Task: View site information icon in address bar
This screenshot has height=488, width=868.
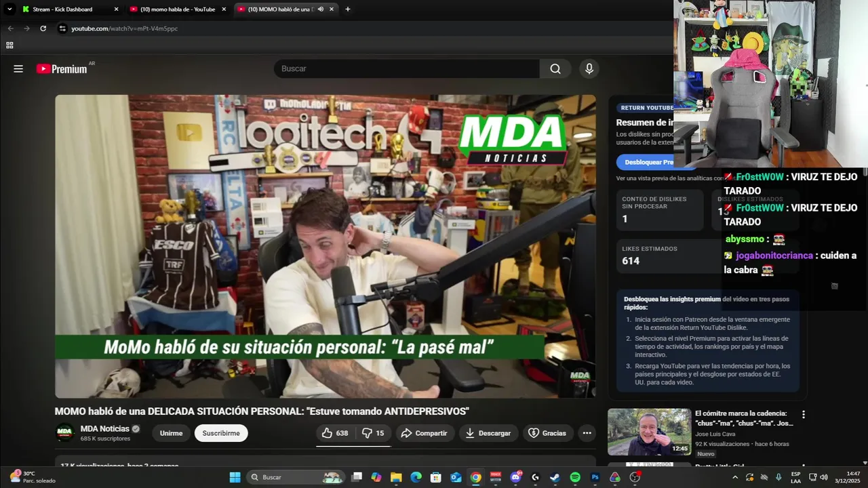Action: coord(62,28)
